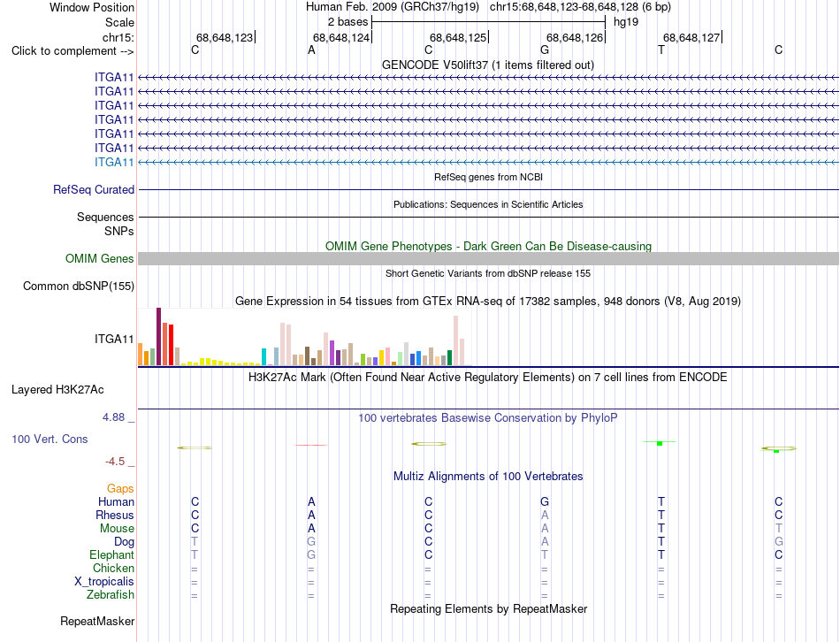Viewport: 840px width, 642px height.
Task: Select the Dog species label
Action: pos(125,542)
